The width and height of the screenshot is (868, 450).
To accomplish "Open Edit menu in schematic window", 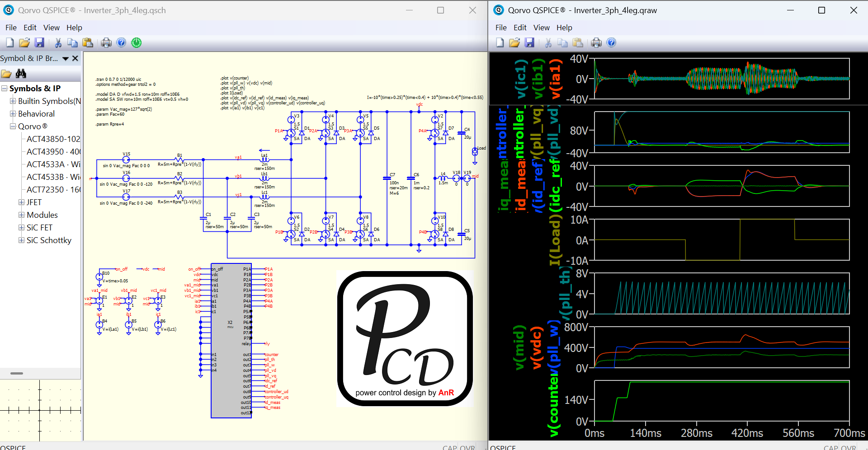I will [30, 28].
